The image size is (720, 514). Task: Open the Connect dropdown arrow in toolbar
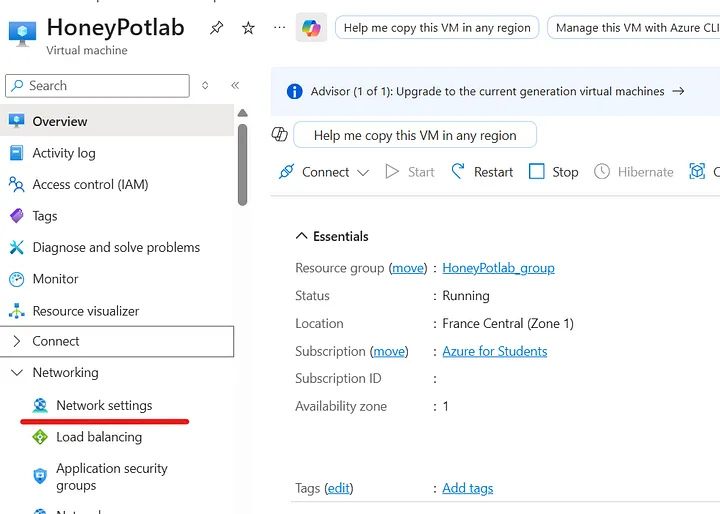(363, 173)
